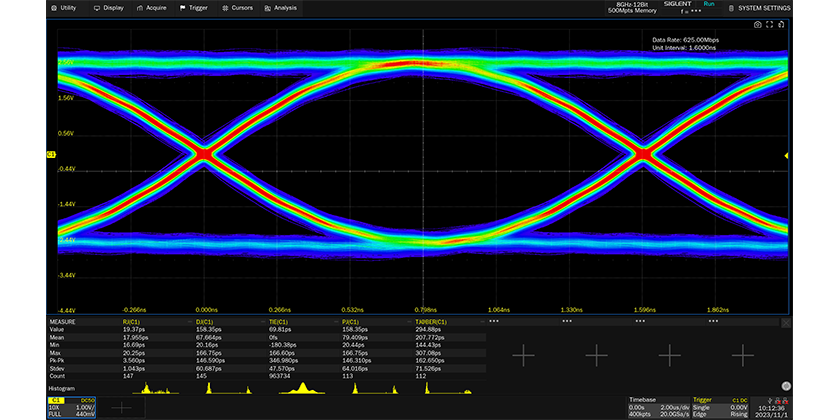Open the Acquire menu
The image size is (840, 420).
[153, 7]
